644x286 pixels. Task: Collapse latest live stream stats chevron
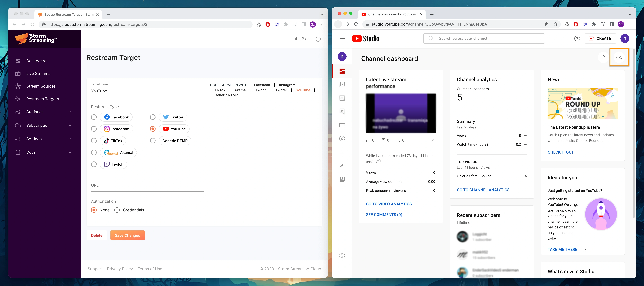[433, 140]
